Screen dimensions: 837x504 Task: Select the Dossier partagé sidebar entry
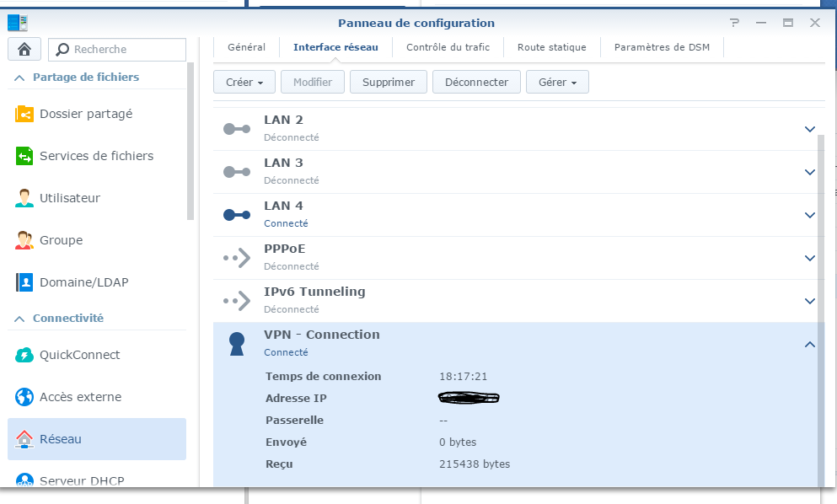pyautogui.click(x=97, y=114)
